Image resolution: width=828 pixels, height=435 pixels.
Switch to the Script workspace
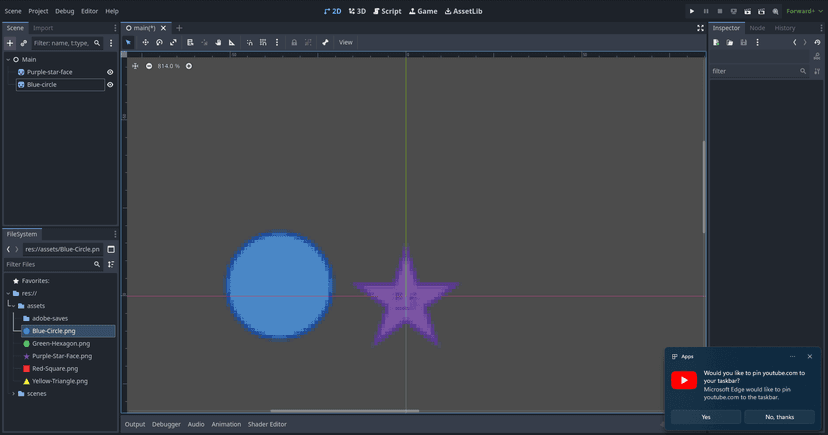385,11
